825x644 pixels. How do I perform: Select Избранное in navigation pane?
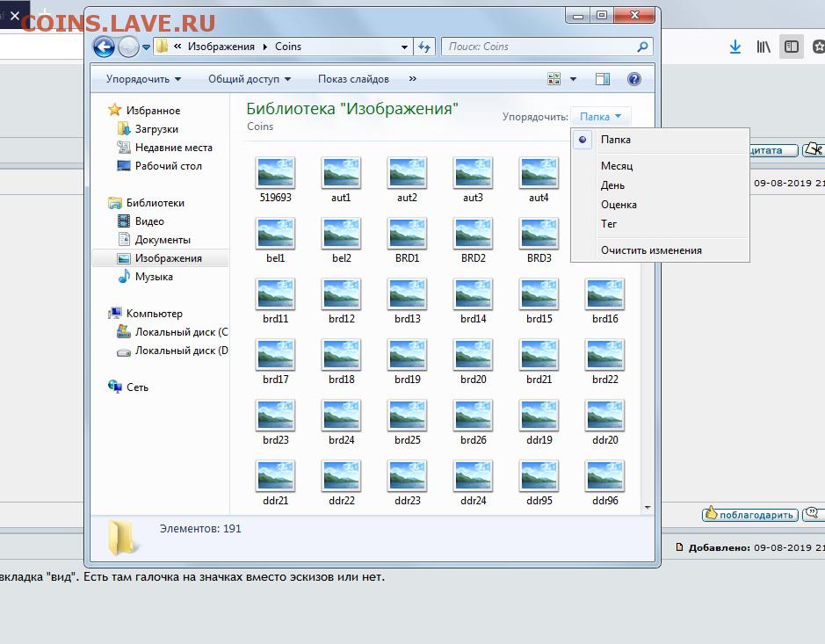click(x=144, y=111)
